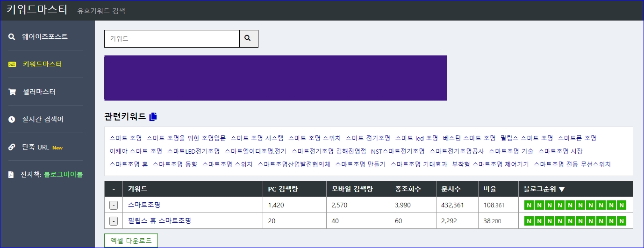Viewport: 644px width, 248px height.
Task: Click the 키워드마스터 site title
Action: tap(37, 10)
